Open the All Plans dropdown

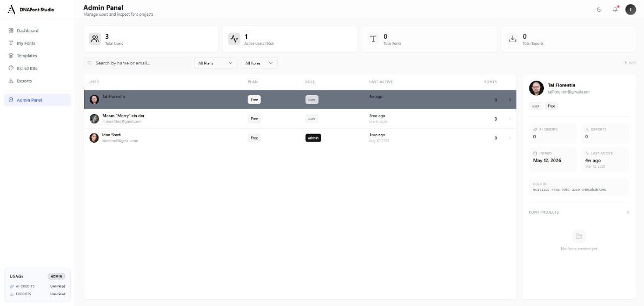(x=216, y=63)
